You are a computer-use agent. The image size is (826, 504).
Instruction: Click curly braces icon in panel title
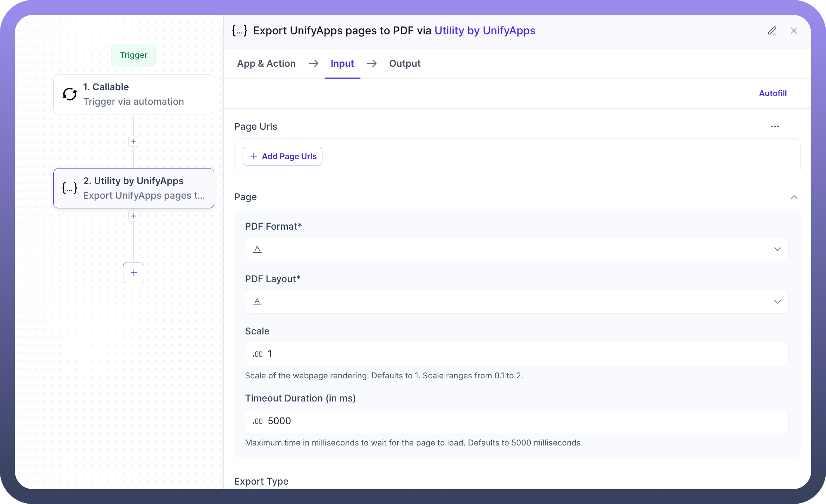click(240, 31)
